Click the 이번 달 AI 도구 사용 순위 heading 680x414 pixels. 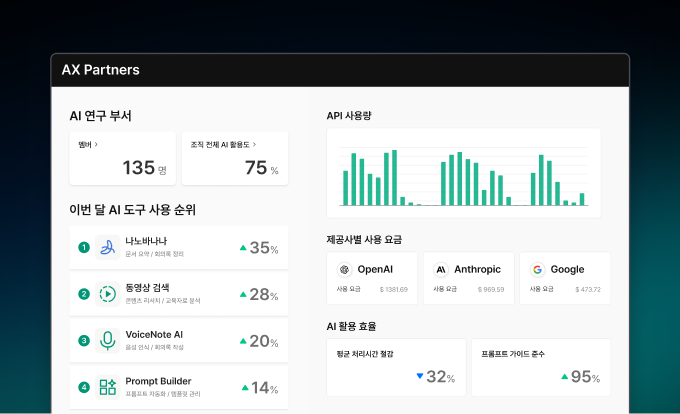[132, 210]
